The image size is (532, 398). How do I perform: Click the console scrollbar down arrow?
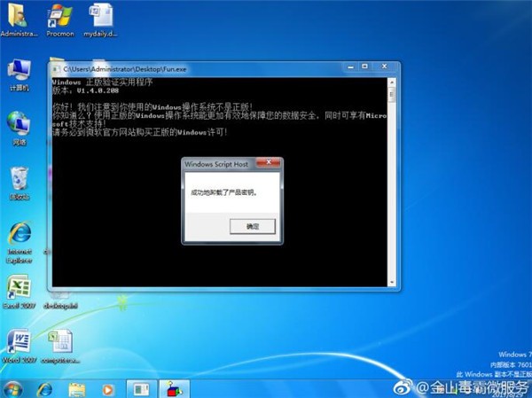[x=392, y=282]
